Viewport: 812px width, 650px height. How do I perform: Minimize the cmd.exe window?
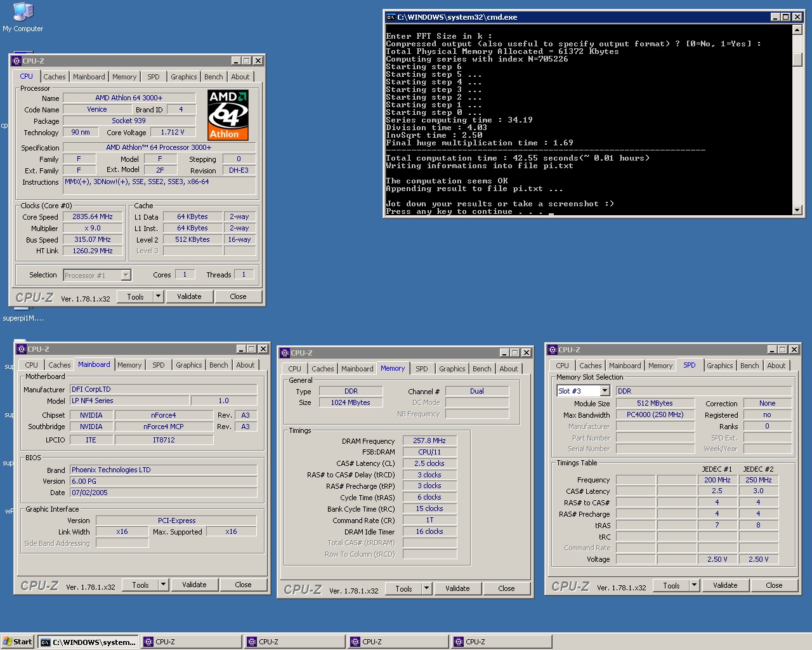pos(775,17)
